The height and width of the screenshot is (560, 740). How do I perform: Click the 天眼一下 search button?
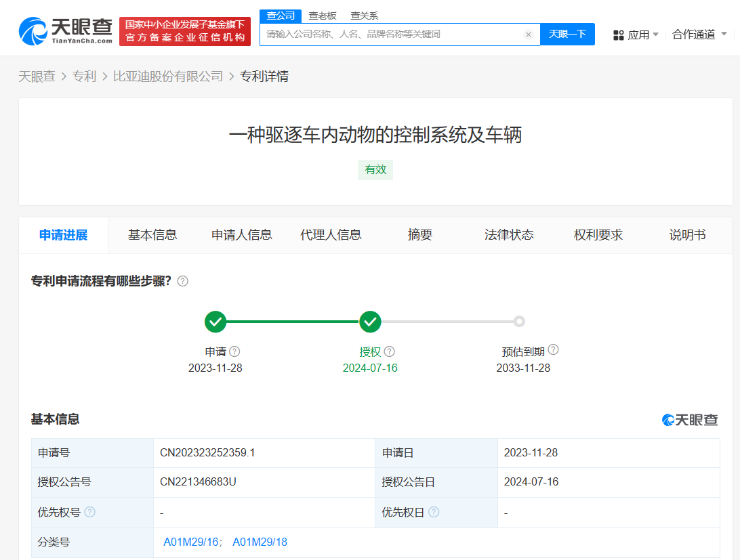pos(567,34)
